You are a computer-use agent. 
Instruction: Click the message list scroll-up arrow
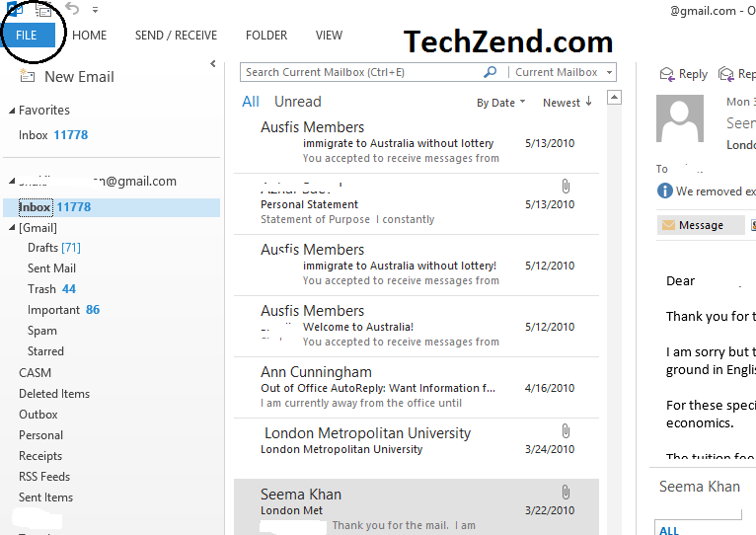click(x=614, y=98)
